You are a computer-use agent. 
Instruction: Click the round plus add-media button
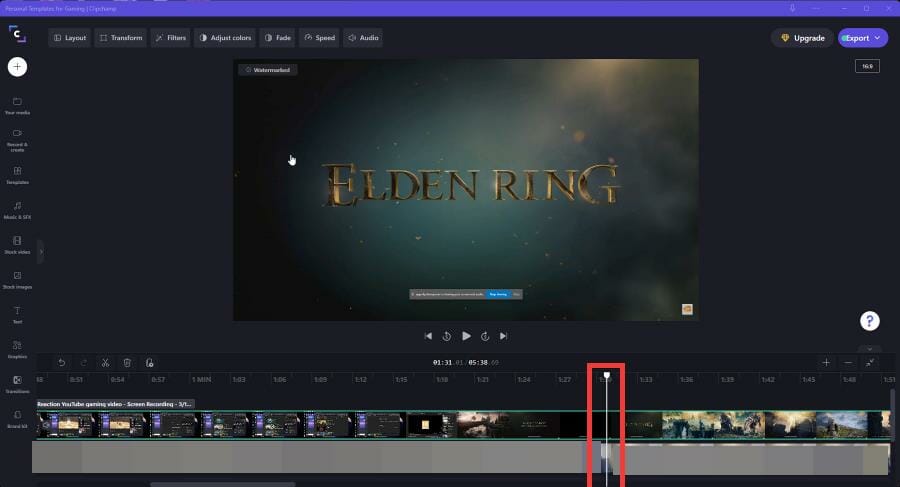pos(17,67)
